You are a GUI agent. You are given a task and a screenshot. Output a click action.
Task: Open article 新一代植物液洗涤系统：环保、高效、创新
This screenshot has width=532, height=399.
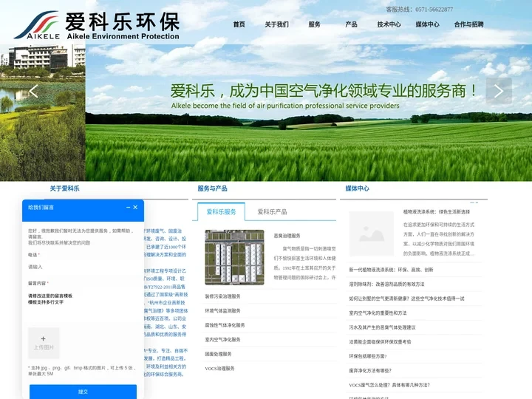(x=391, y=270)
